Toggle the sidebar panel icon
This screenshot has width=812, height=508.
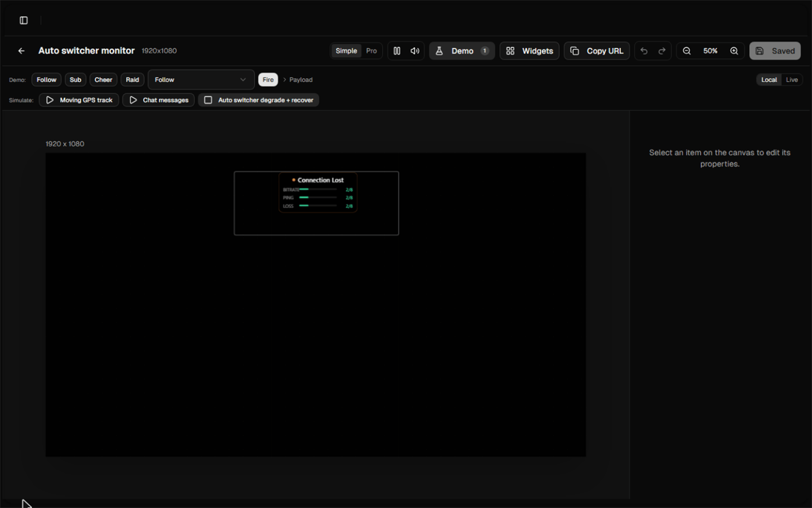coord(24,20)
